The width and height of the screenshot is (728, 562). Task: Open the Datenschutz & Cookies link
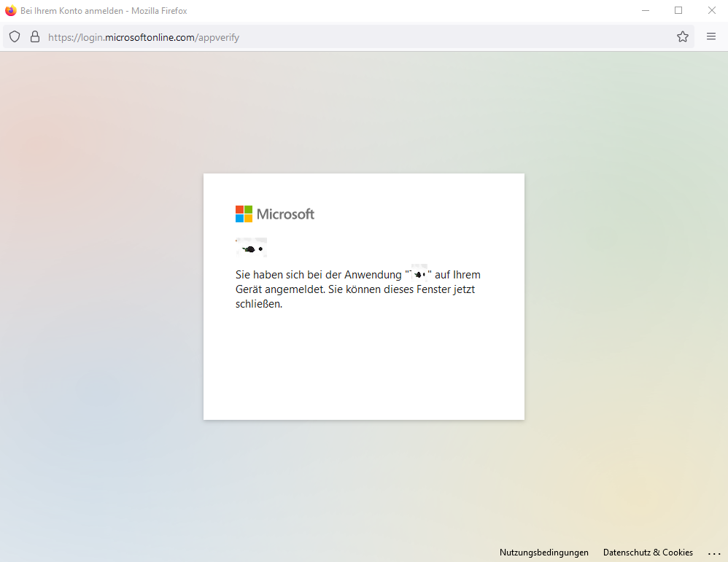(x=648, y=553)
